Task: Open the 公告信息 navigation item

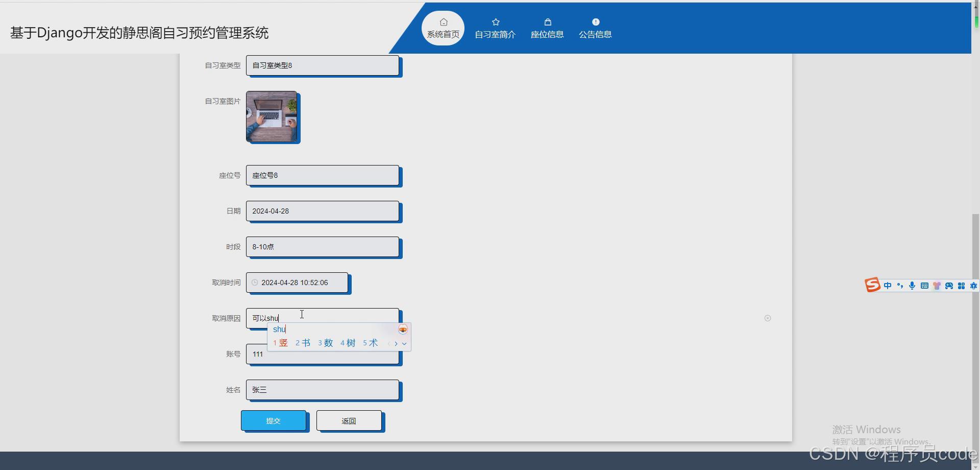Action: (x=595, y=28)
